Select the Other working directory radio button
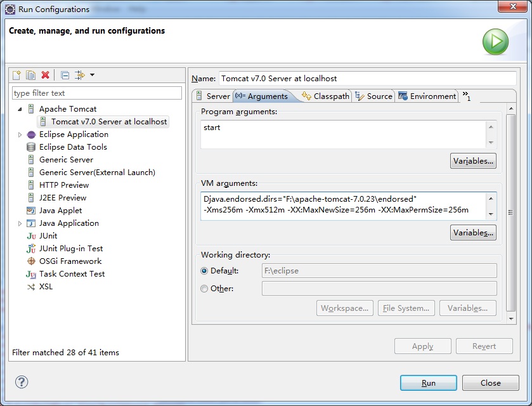This screenshot has height=406, width=532. coord(204,289)
